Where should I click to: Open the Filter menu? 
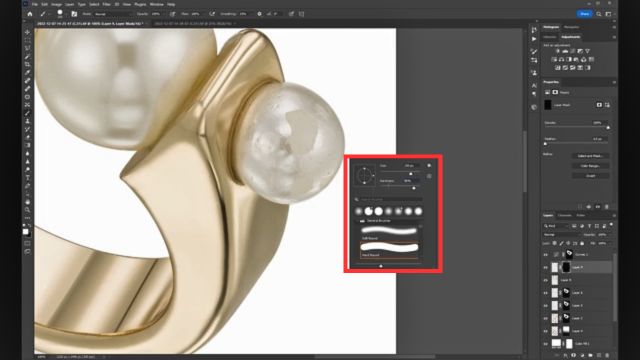[107, 4]
